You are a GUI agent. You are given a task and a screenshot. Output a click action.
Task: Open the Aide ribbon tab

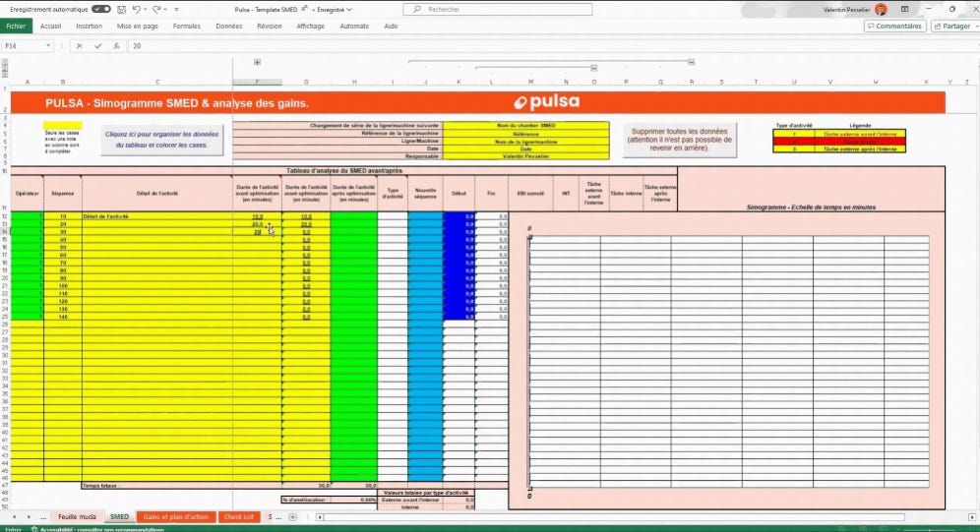392,27
